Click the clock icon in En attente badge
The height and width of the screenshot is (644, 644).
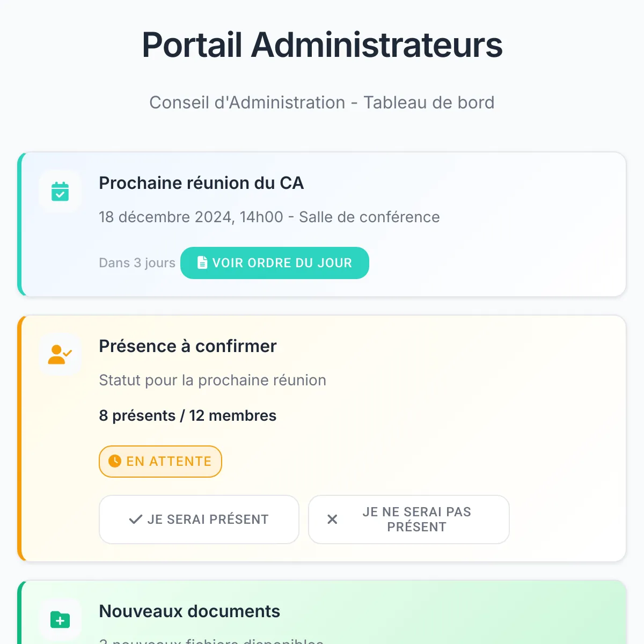point(115,461)
